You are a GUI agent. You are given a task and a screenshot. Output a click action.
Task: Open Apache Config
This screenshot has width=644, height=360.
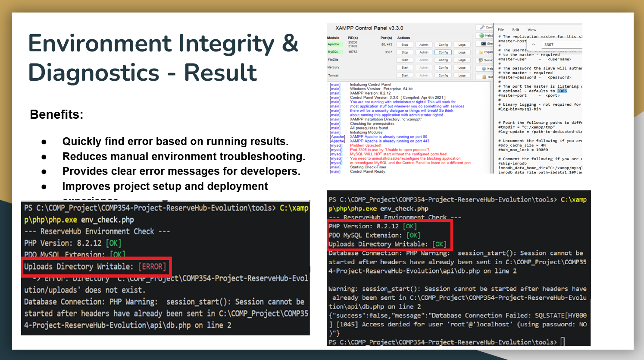(x=443, y=44)
